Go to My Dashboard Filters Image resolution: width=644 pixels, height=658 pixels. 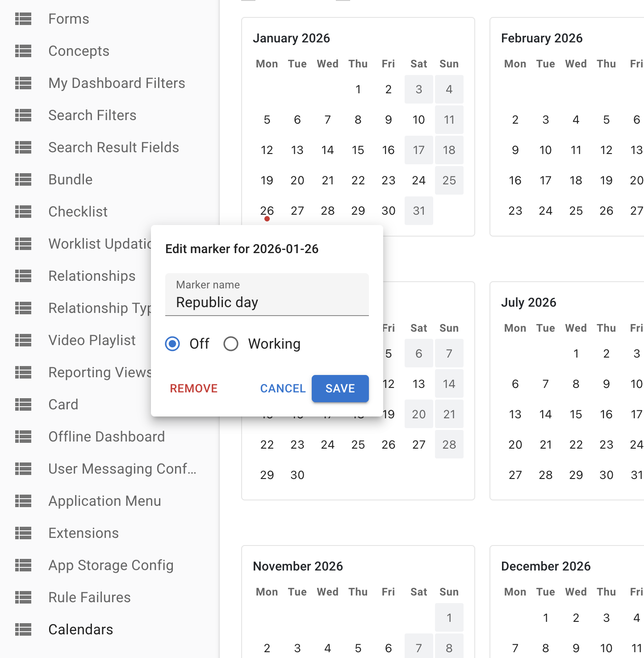[x=117, y=83]
